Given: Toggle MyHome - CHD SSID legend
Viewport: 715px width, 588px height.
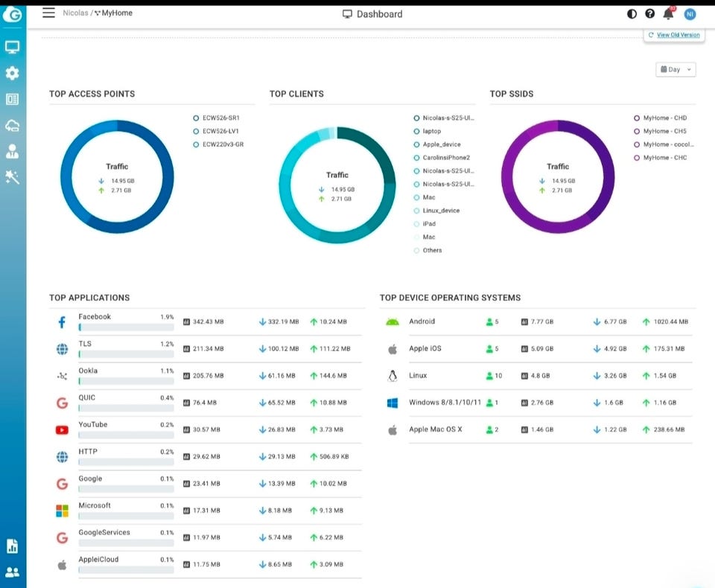Looking at the screenshot, I should (x=661, y=118).
